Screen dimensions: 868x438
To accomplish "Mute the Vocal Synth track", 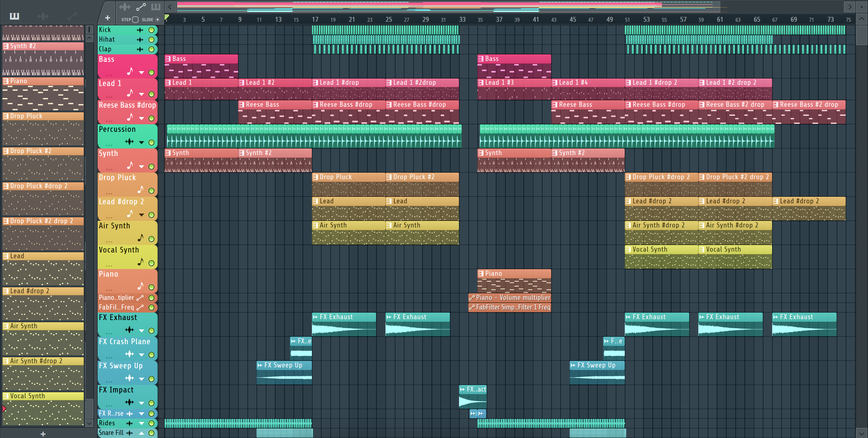I will [x=152, y=263].
